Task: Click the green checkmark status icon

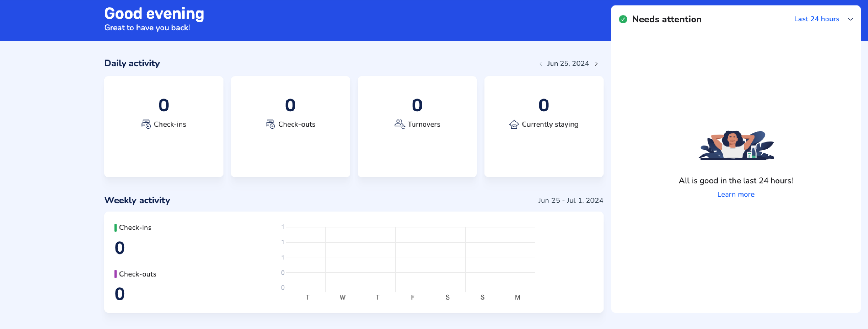Action: click(x=623, y=19)
